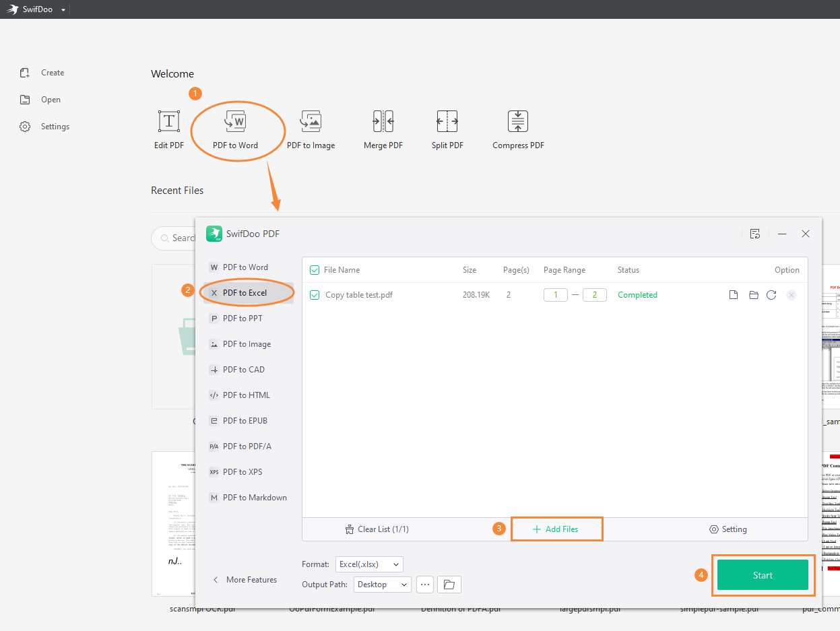Image resolution: width=840 pixels, height=631 pixels.
Task: Switch to the PDF to HTML tab
Action: (248, 395)
